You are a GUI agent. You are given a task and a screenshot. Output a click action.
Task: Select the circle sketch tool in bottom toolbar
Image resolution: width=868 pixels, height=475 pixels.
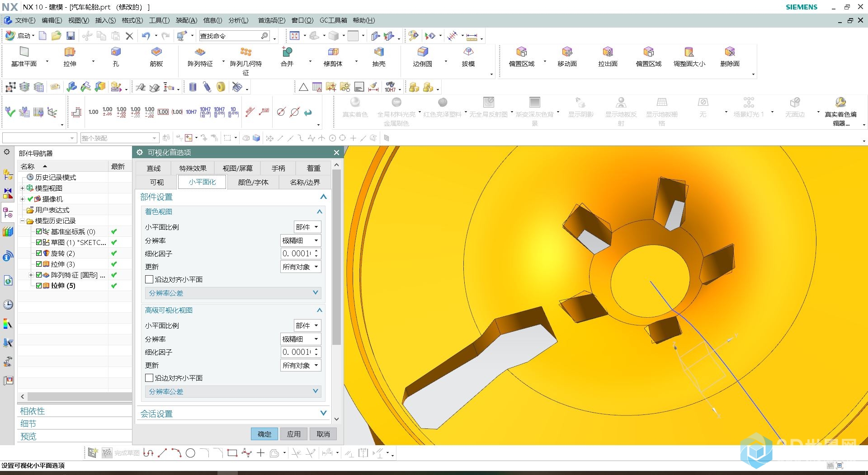tap(190, 453)
